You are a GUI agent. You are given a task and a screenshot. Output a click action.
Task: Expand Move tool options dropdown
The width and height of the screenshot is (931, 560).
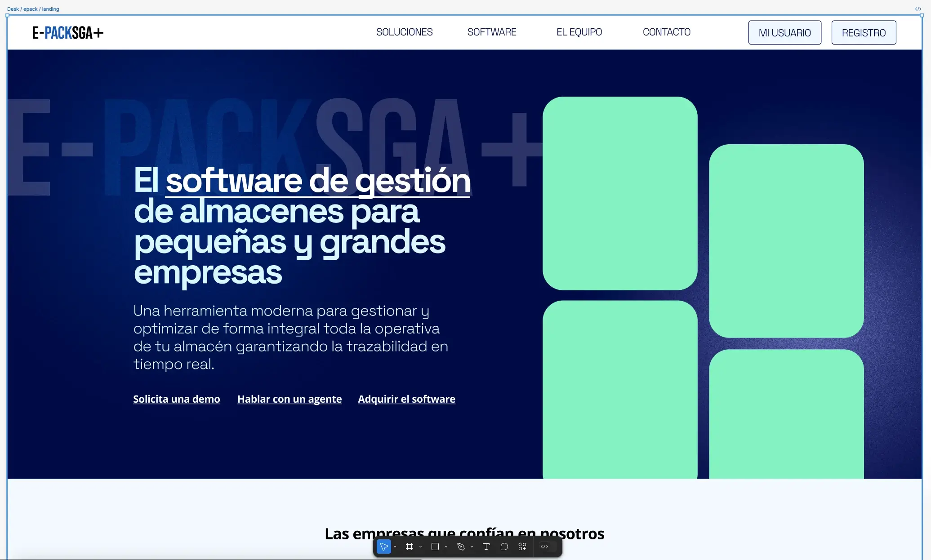[x=395, y=547]
